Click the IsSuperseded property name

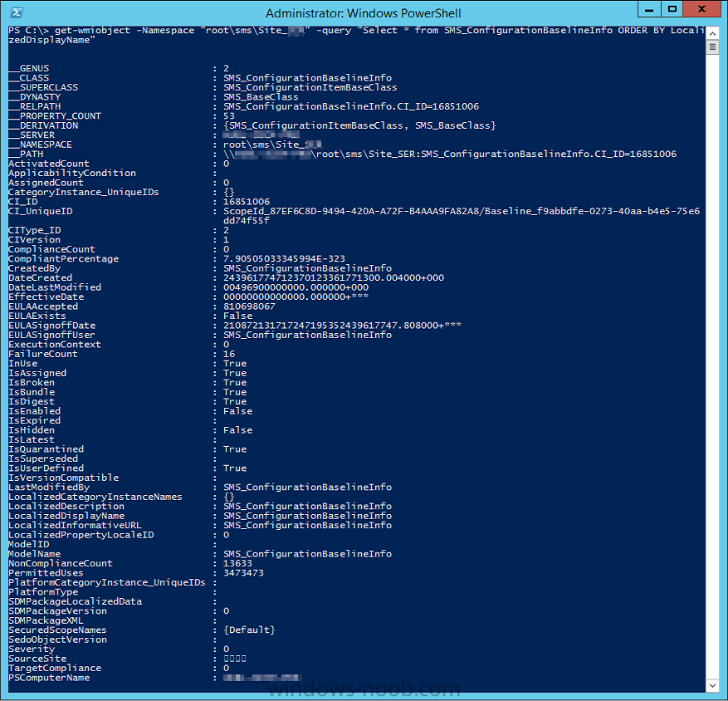(x=43, y=459)
